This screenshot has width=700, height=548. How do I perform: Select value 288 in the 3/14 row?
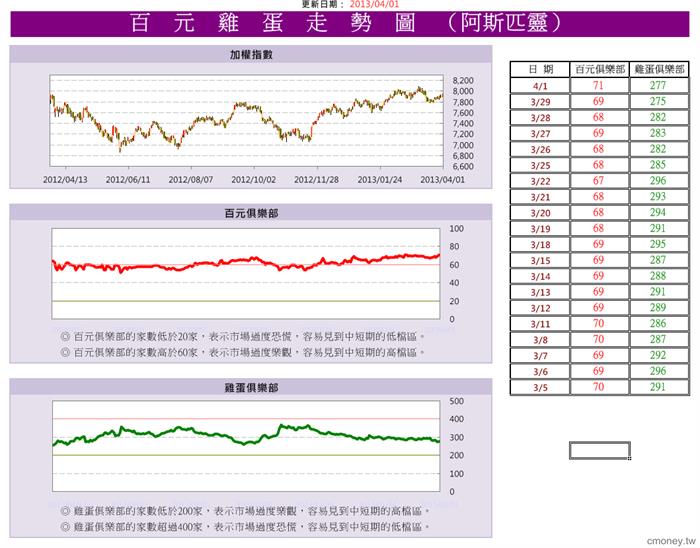658,276
